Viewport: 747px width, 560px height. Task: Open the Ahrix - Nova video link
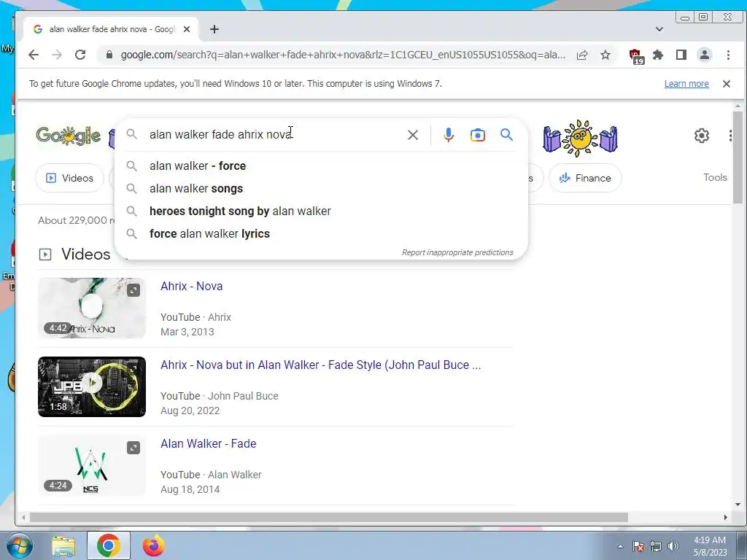[192, 286]
